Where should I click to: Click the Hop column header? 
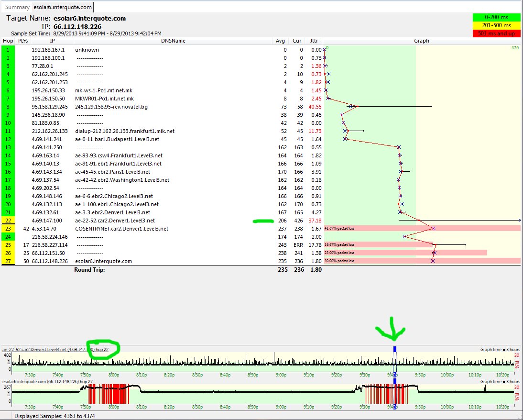coord(8,41)
